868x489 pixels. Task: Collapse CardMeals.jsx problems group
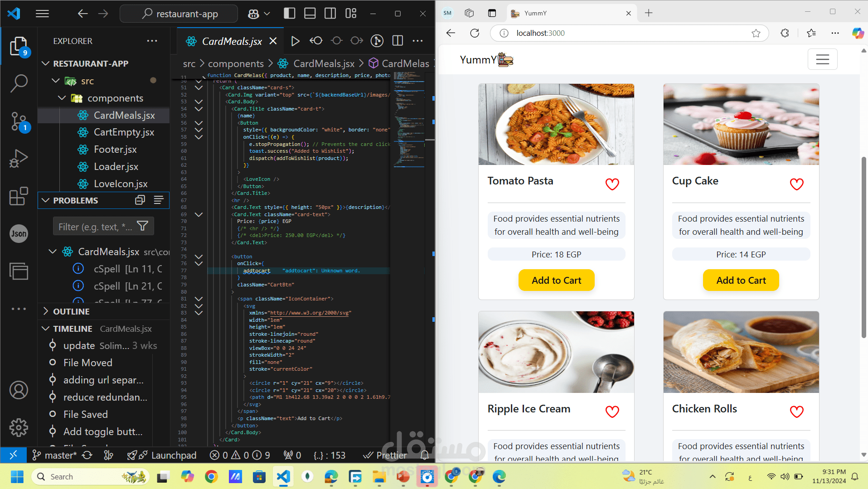click(x=53, y=252)
